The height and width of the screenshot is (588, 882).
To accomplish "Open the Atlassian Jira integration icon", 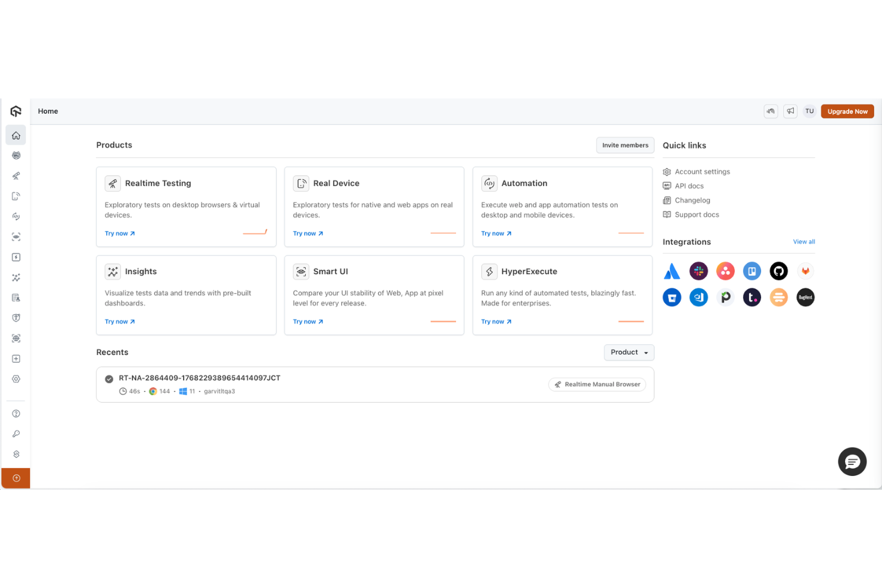I will pos(672,271).
